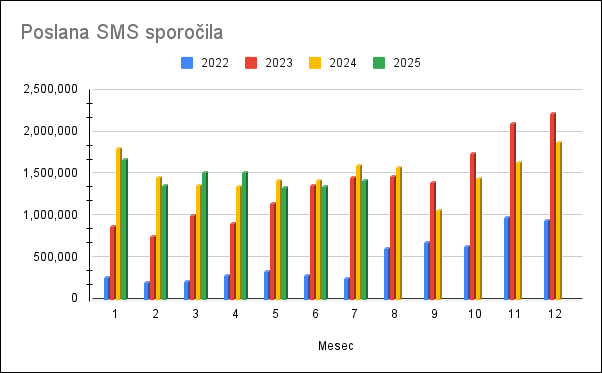Click the blue 2022 bar for month 8
This screenshot has width=602, height=373.
point(387,274)
